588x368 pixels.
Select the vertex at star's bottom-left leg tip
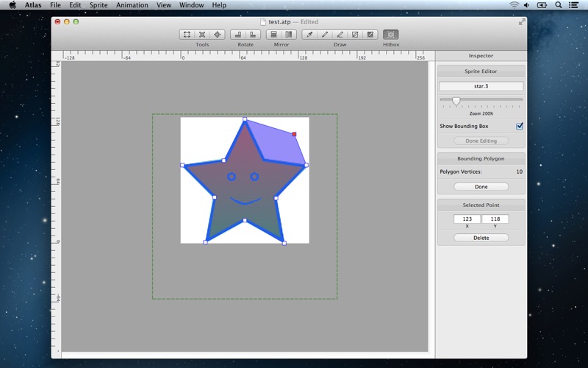(206, 243)
